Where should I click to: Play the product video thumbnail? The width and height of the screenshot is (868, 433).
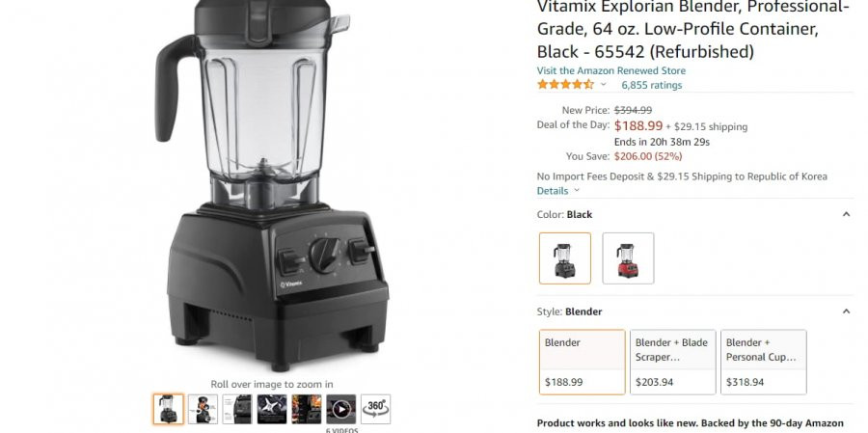tap(341, 409)
